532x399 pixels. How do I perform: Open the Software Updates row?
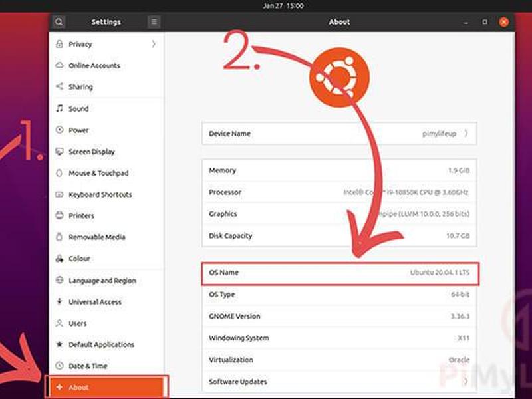(x=339, y=381)
